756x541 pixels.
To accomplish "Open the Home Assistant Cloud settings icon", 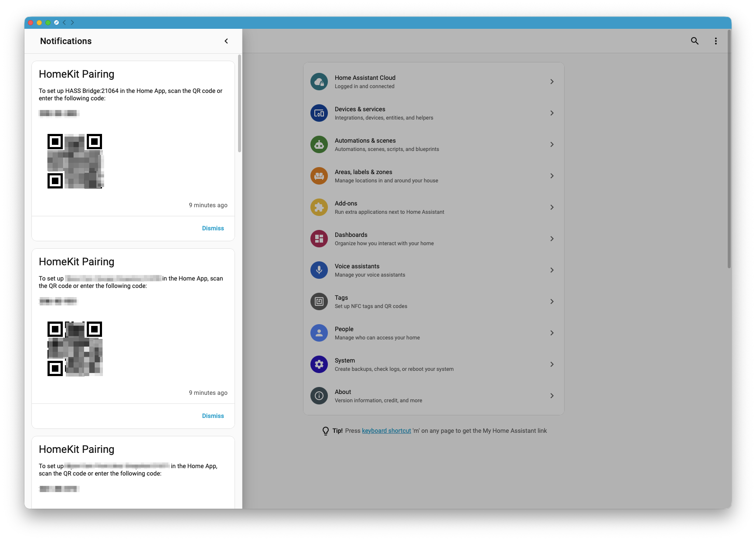I will tap(319, 82).
